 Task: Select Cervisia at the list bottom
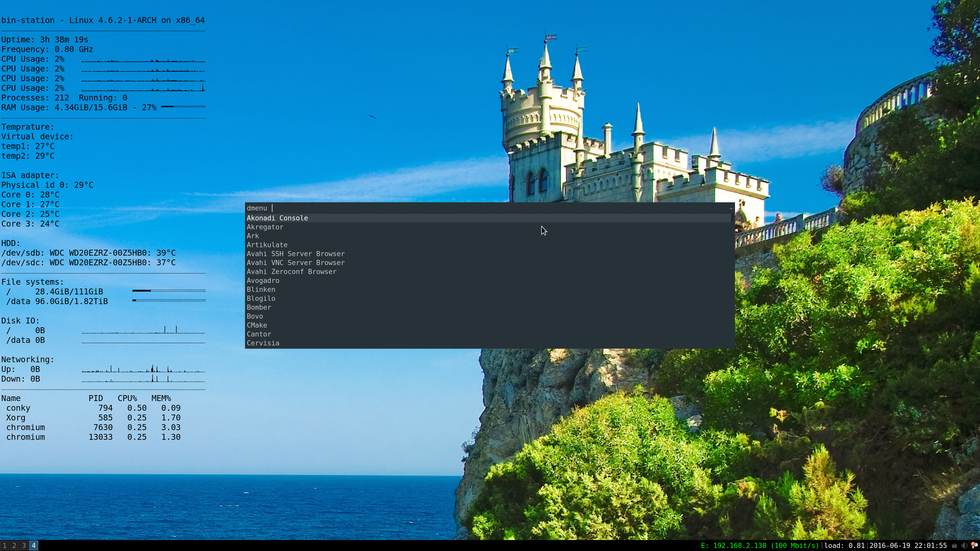[488, 343]
